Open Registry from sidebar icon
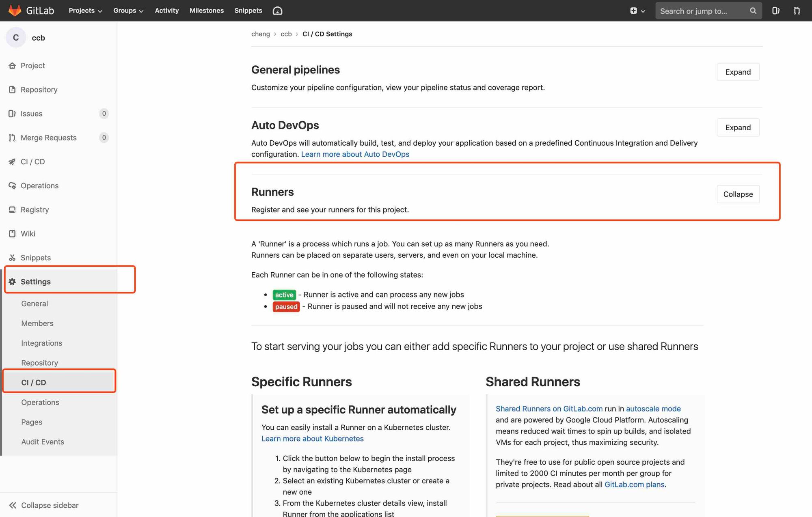The width and height of the screenshot is (812, 517). tap(12, 209)
